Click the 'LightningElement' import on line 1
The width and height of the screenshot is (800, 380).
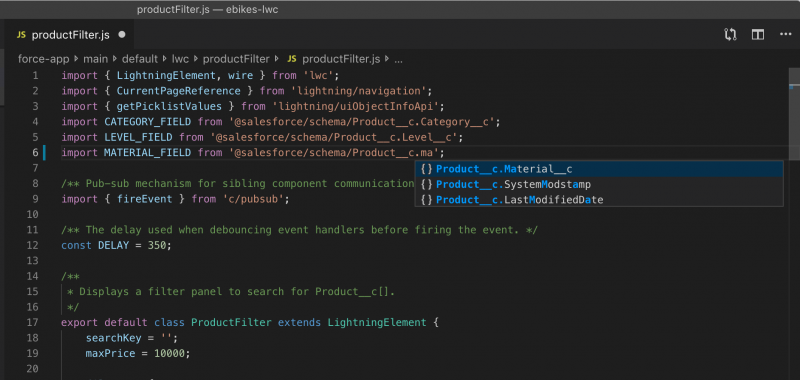(166, 75)
